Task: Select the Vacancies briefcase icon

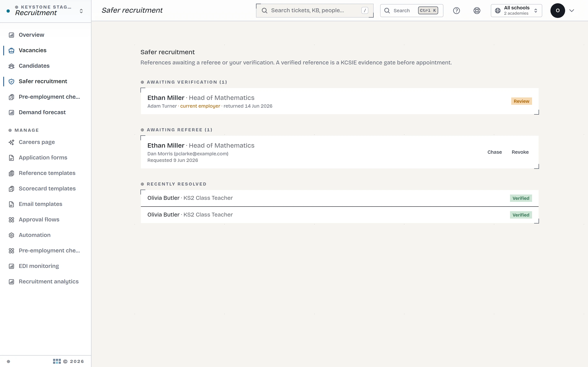Action: [x=11, y=51]
